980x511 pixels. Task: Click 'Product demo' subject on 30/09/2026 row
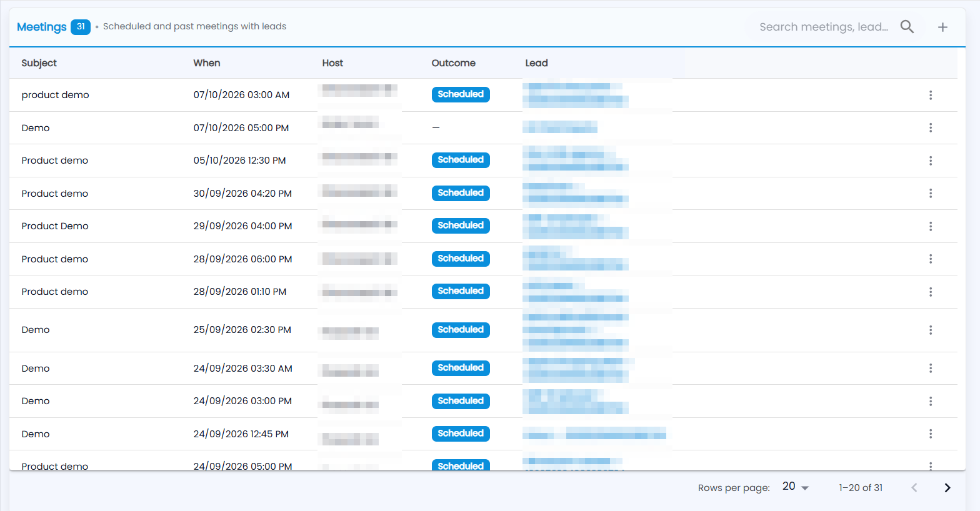tap(55, 194)
